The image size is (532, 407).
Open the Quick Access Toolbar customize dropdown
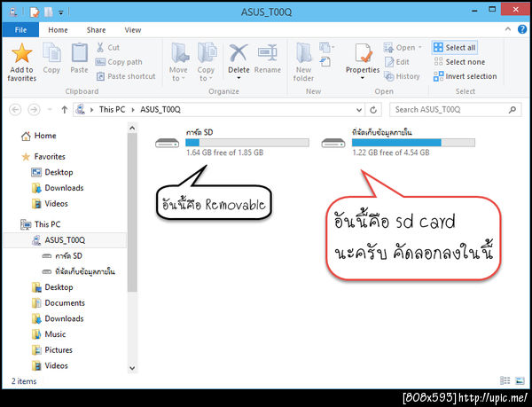[60, 12]
